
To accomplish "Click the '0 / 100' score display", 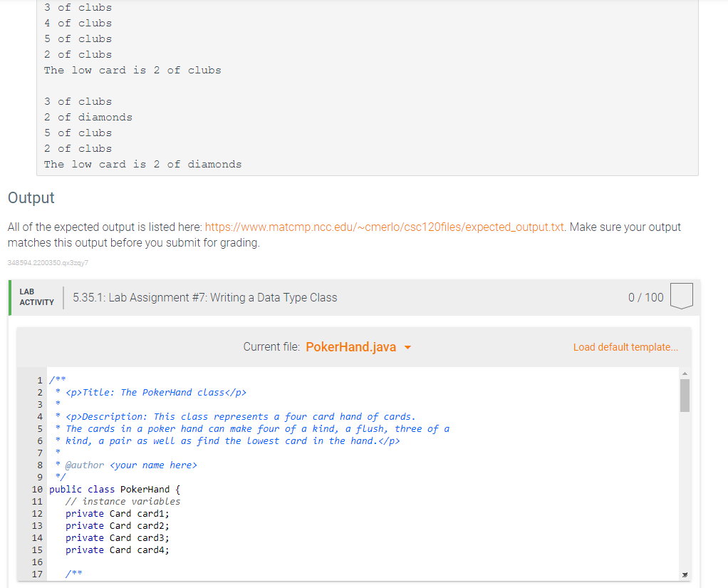I will 645,297.
